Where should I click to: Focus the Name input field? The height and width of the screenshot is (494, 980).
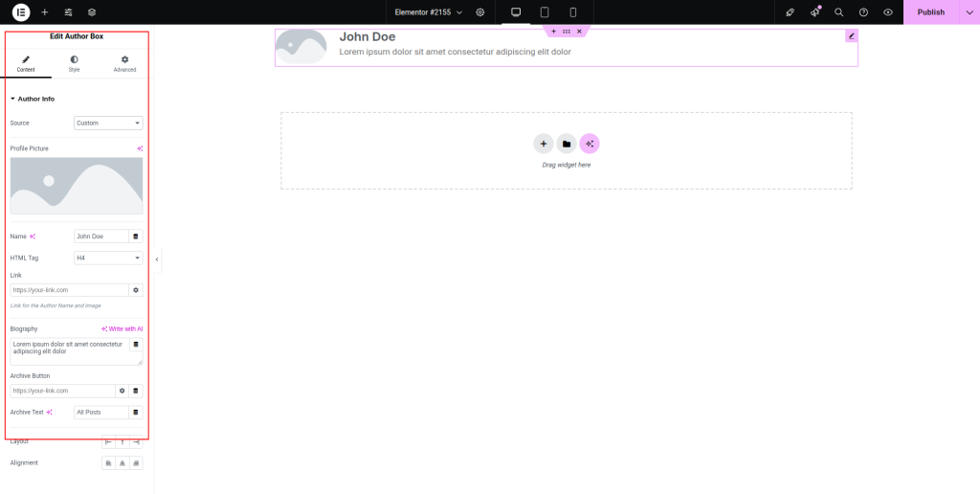[x=101, y=236]
